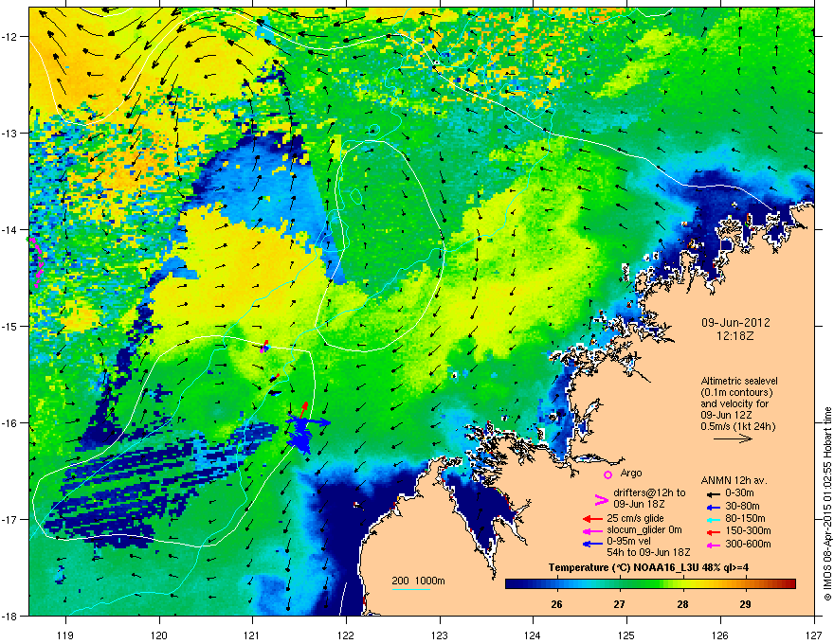Click the blue 0-95m vel arrow symbol

pyautogui.click(x=592, y=545)
